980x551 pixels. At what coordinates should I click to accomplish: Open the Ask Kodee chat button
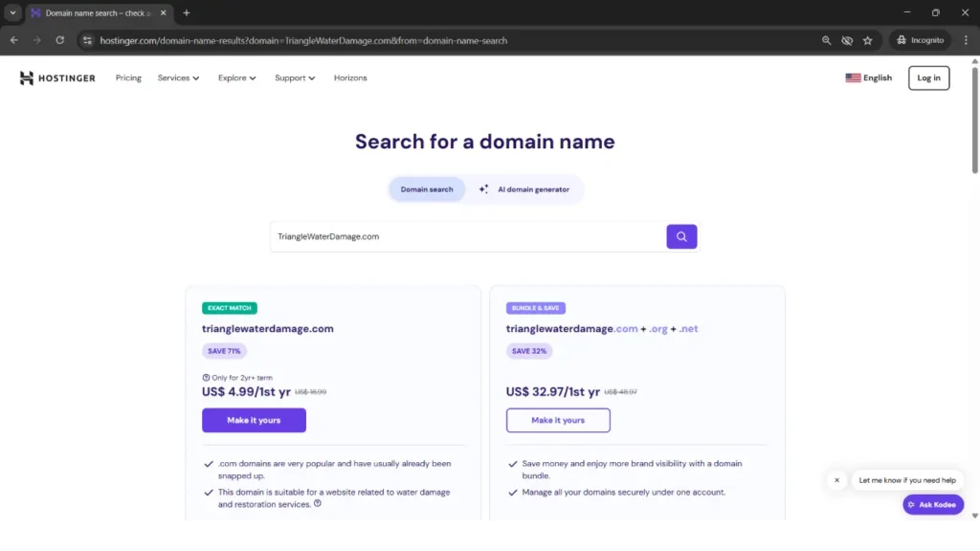coord(933,505)
